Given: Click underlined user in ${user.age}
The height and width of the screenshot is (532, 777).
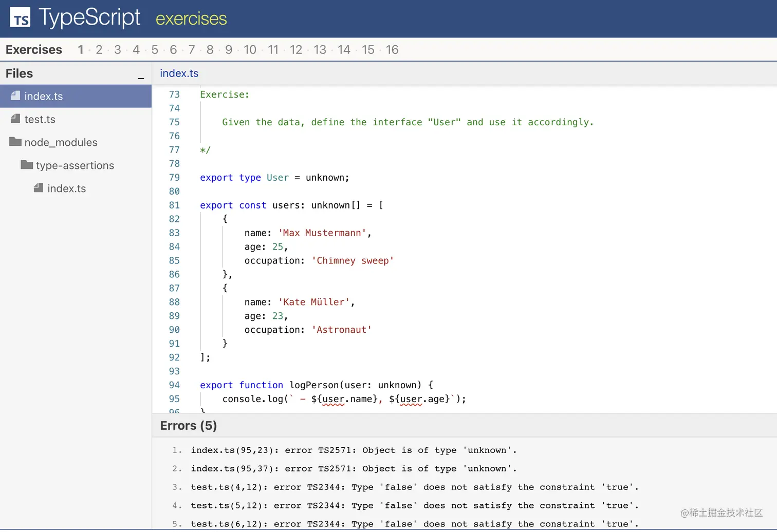Looking at the screenshot, I should click(x=411, y=399).
